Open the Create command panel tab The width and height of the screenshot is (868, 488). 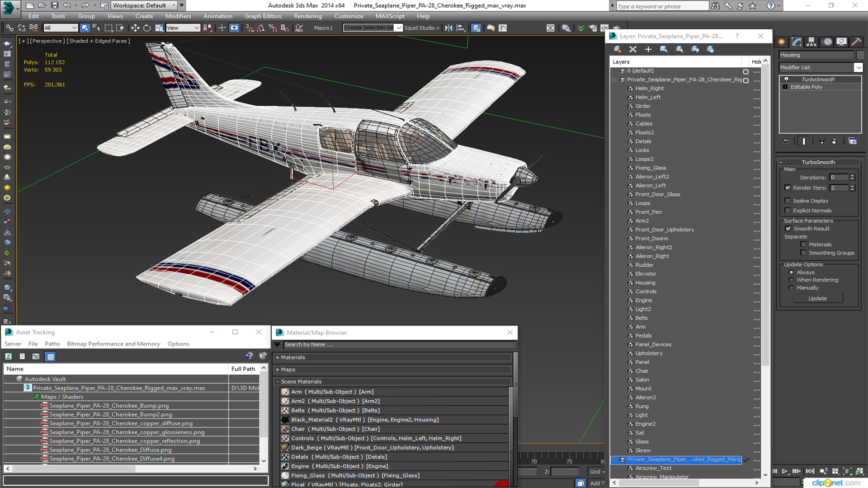[x=781, y=42]
